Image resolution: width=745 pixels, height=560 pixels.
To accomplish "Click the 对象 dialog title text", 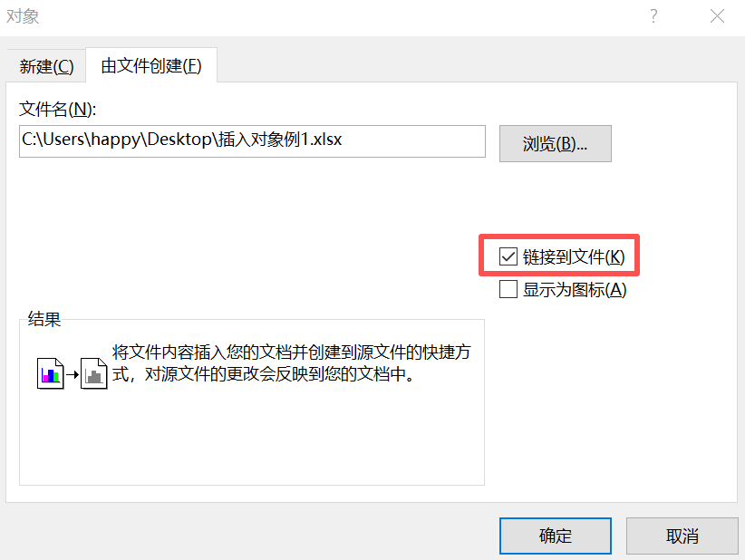I will click(x=23, y=16).
